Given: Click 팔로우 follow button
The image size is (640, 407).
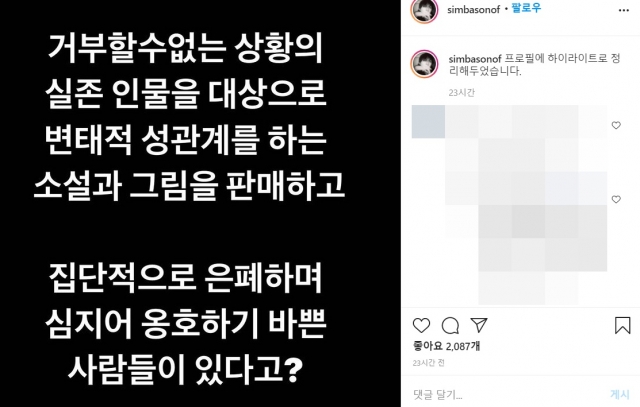Looking at the screenshot, I should coord(526,8).
